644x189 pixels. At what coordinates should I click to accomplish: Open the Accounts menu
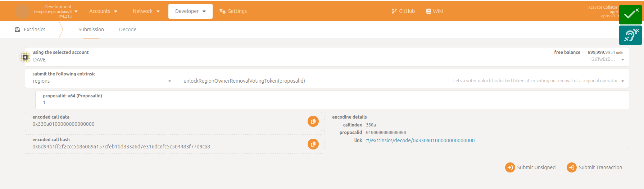(x=103, y=11)
